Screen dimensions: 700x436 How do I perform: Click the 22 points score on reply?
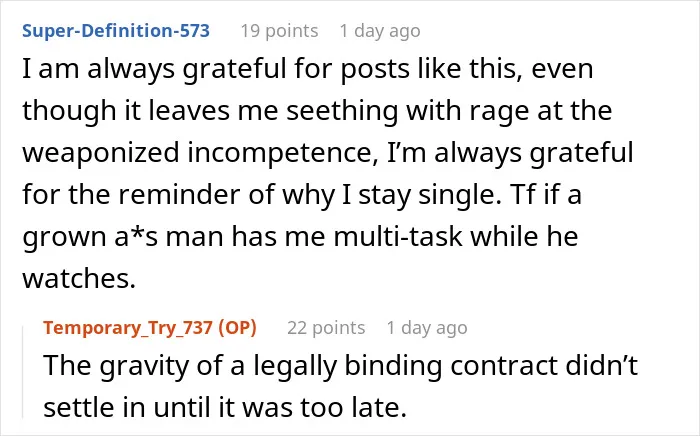(326, 328)
